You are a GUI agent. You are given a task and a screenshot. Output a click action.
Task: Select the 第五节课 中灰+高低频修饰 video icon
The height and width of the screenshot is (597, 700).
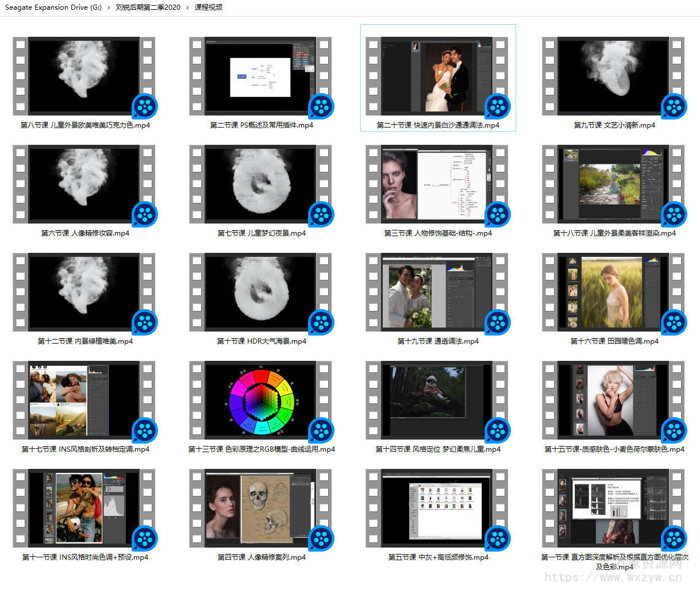tap(437, 508)
